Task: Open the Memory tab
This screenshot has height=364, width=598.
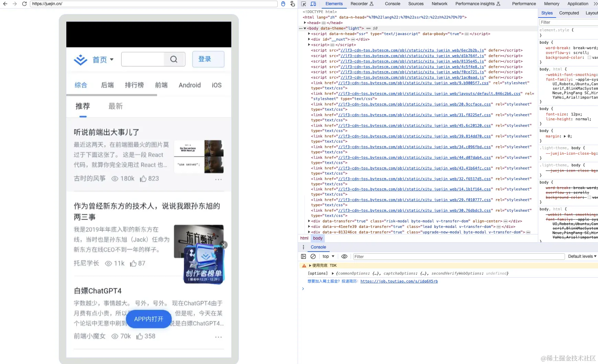Action: (x=552, y=4)
